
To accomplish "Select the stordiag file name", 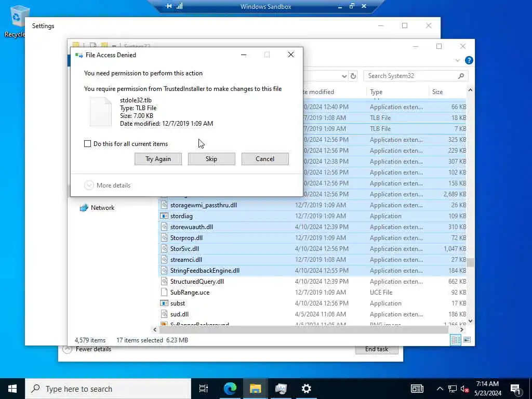I will coord(181,216).
